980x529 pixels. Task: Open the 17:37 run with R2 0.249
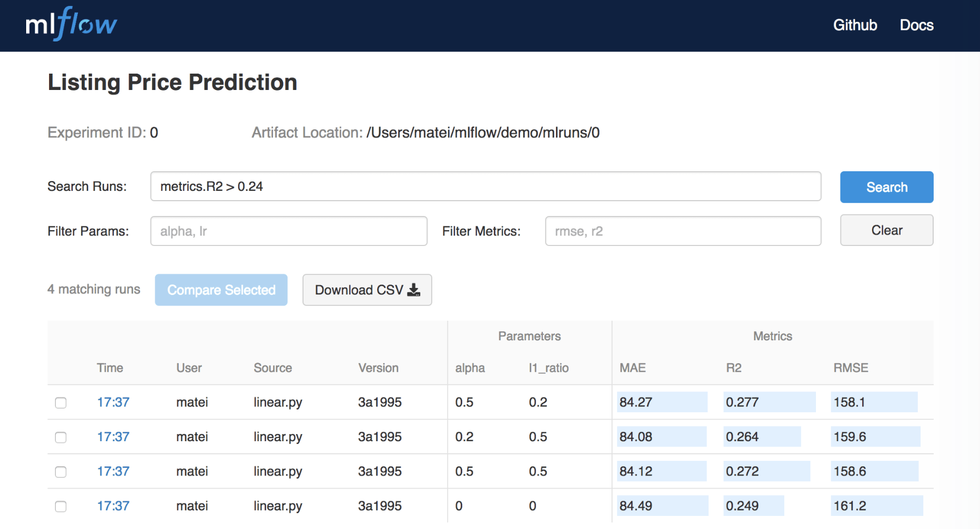pos(113,506)
